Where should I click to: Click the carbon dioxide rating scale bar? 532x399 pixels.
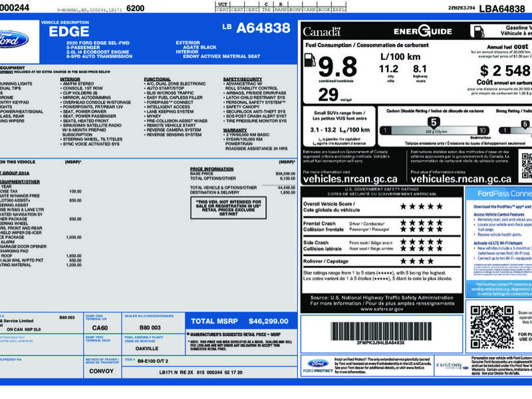click(x=434, y=130)
